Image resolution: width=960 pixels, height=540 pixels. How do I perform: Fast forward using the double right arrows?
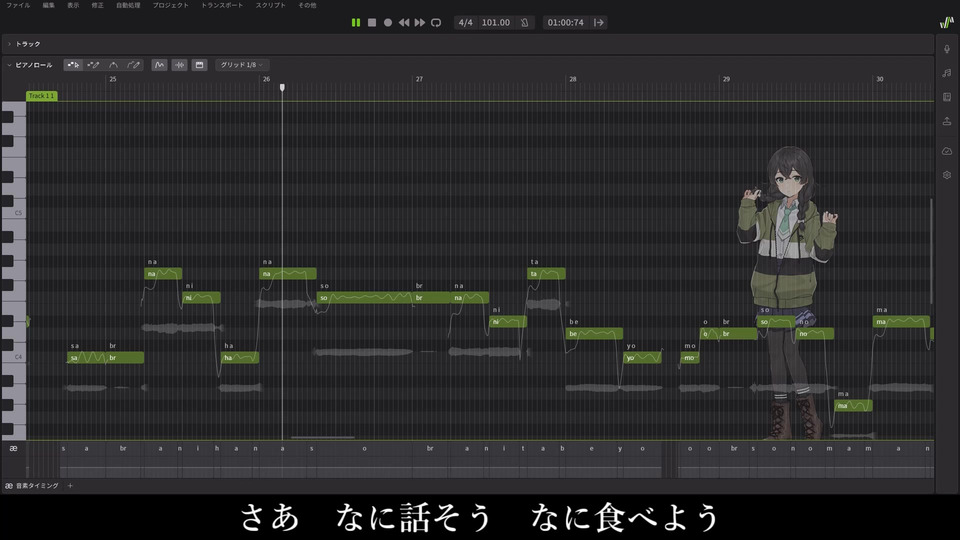pos(419,23)
